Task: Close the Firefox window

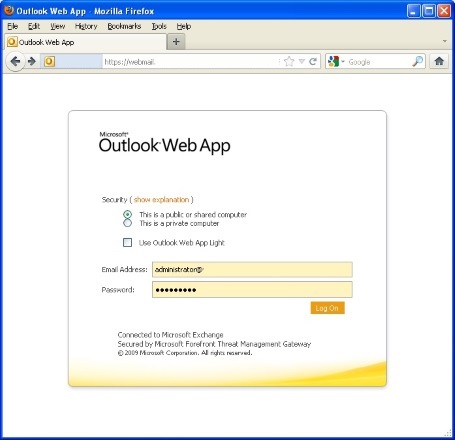Action: pyautogui.click(x=444, y=11)
